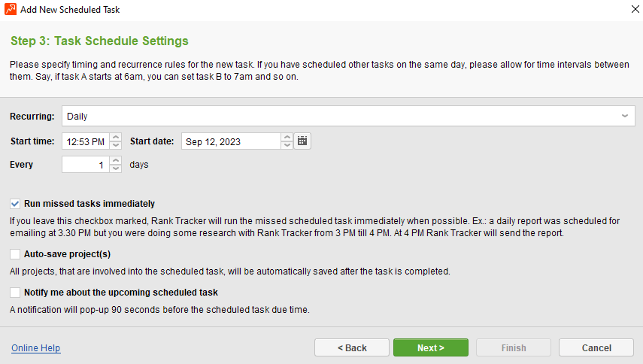The width and height of the screenshot is (643, 364).
Task: Enable Auto-save project(s) checkbox
Action: 15,254
